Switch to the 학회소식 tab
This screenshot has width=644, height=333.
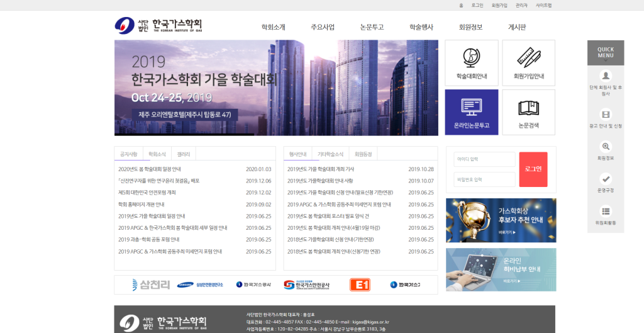[x=157, y=154]
